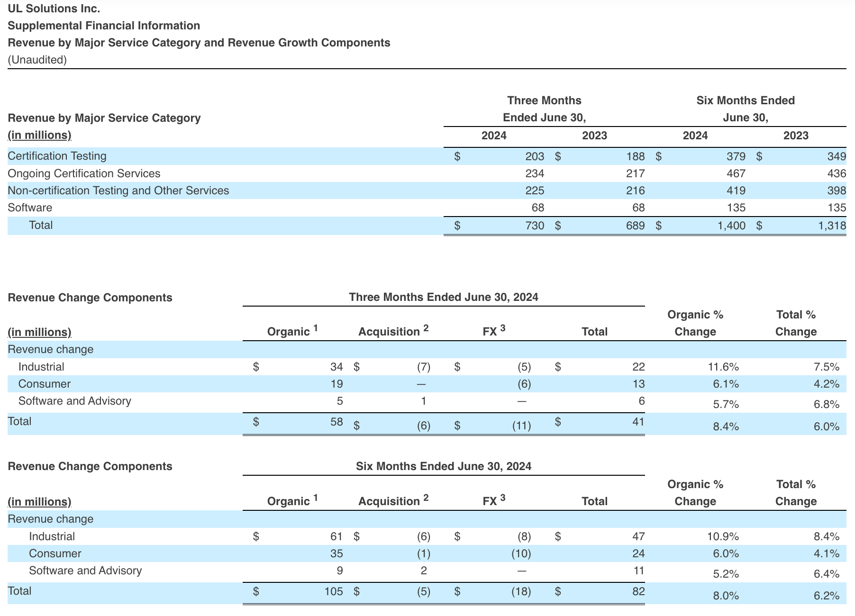Click acquisition value (7) for Industrial
Screen dimensions: 855x616
click(424, 367)
